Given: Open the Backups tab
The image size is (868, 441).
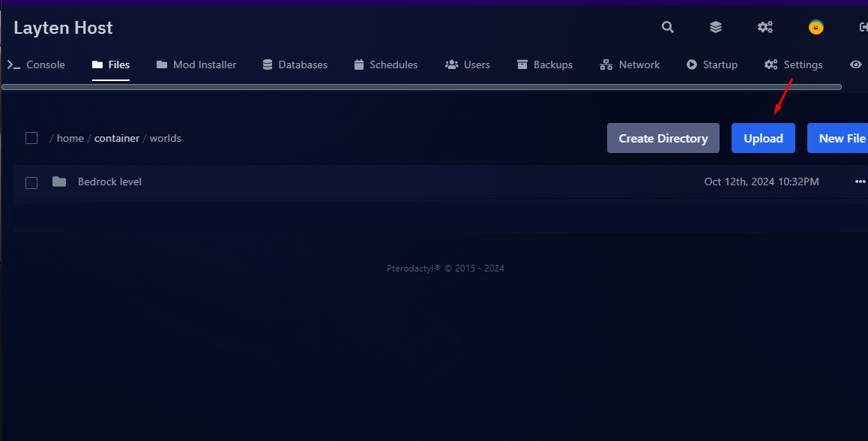Looking at the screenshot, I should click(x=545, y=65).
